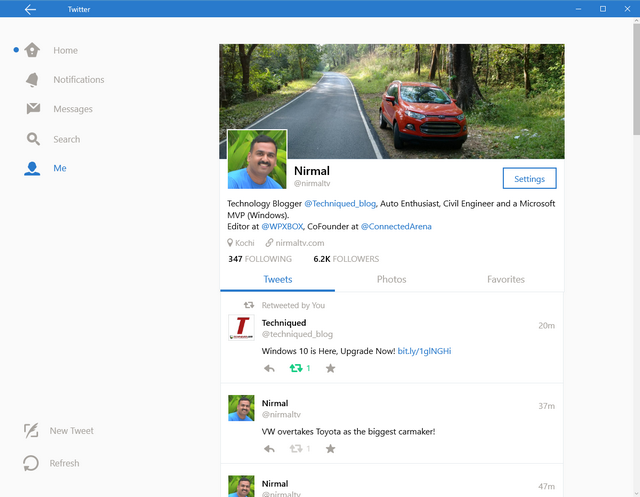Image resolution: width=640 pixels, height=497 pixels.
Task: Open the Messages menu label
Action: tap(73, 109)
